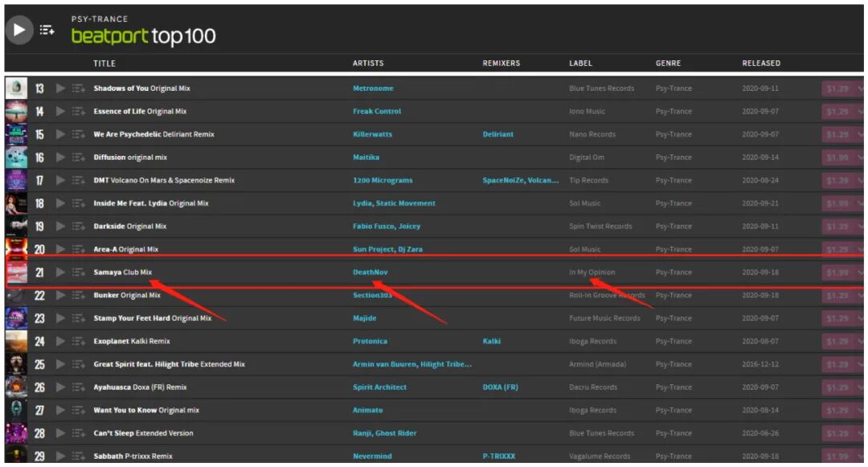Open artist DeathNov page
This screenshot has height=467, width=868.
[x=371, y=272]
